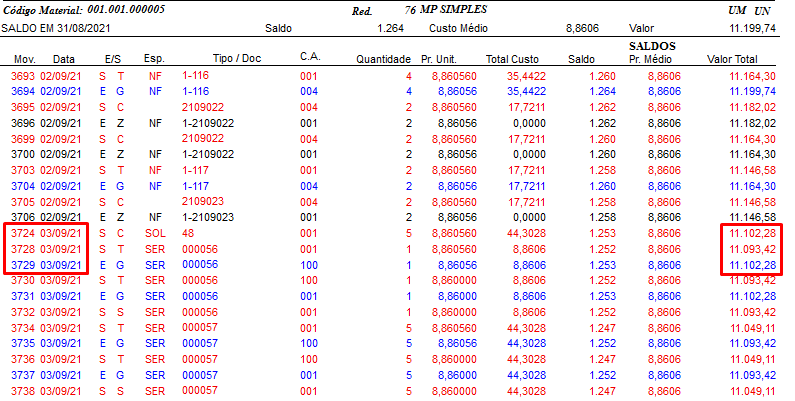795x401 pixels.
Task: Click movement number 3729
Action: click(x=23, y=265)
